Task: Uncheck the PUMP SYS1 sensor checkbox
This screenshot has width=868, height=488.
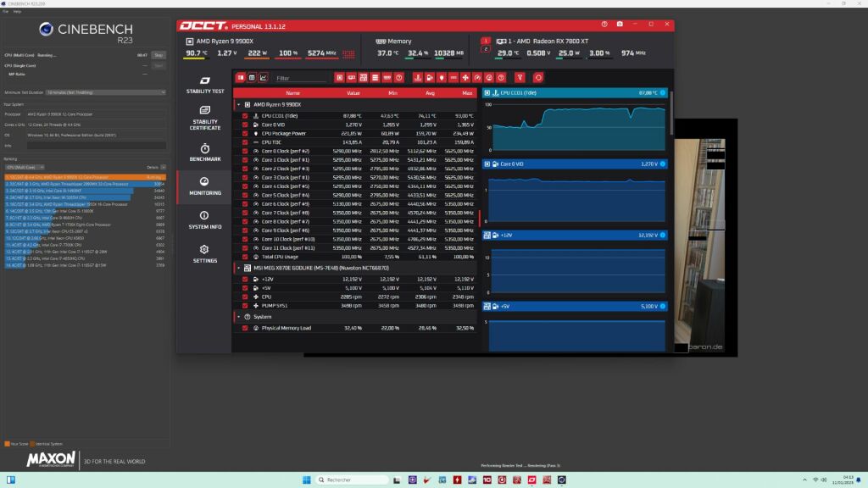Action: coord(245,305)
